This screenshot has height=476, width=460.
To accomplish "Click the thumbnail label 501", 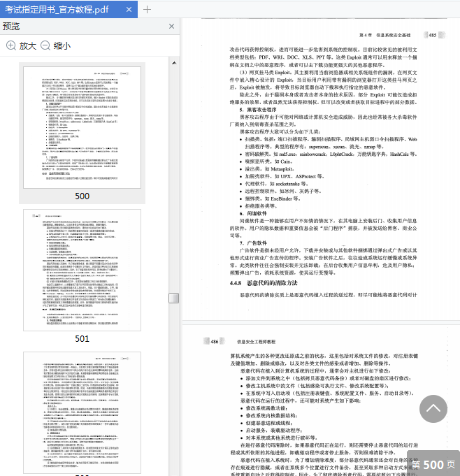I will (82, 339).
